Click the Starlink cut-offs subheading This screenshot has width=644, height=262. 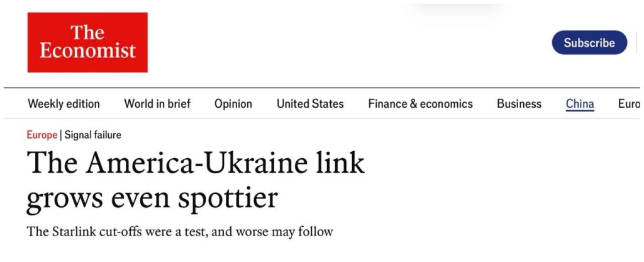tap(180, 232)
